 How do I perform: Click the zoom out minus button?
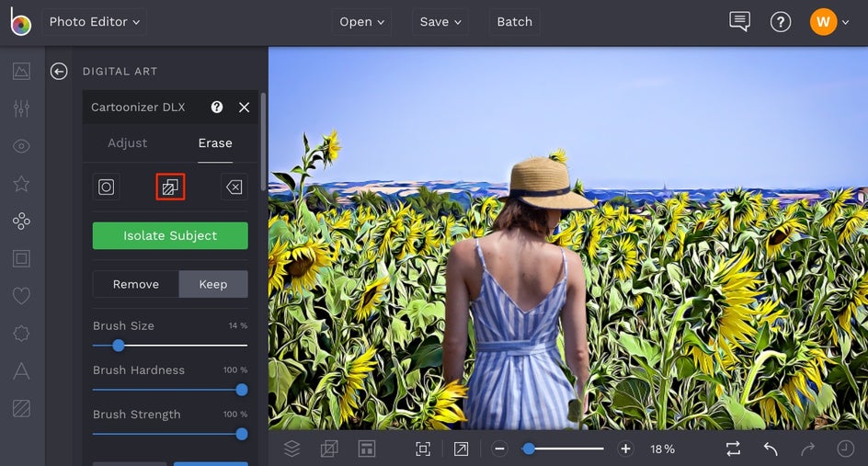coord(499,449)
